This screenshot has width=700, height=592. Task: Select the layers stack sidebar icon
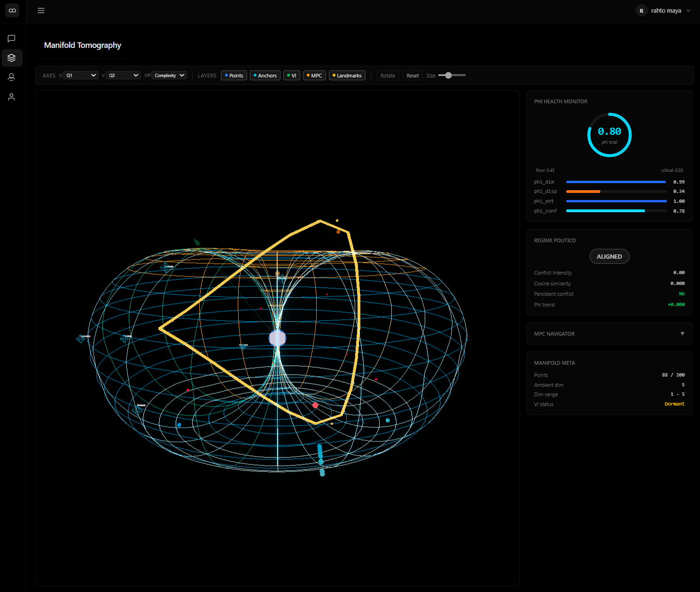[12, 58]
